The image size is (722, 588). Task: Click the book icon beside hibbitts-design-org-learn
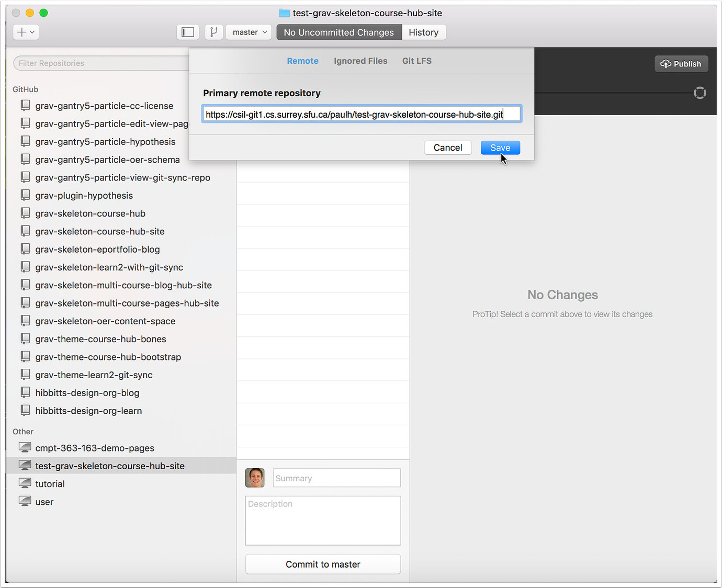click(x=25, y=410)
